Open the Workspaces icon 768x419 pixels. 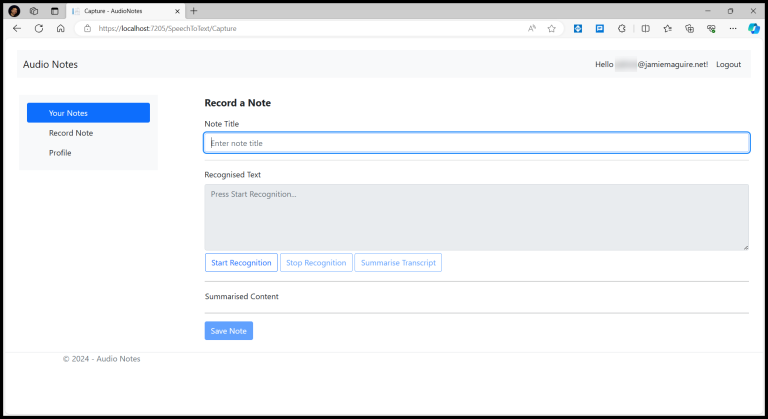click(x=34, y=11)
